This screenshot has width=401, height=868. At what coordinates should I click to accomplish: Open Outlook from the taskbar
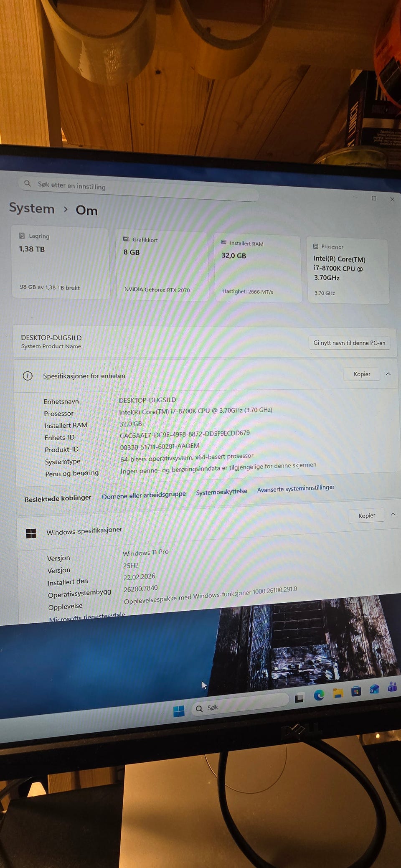(374, 689)
